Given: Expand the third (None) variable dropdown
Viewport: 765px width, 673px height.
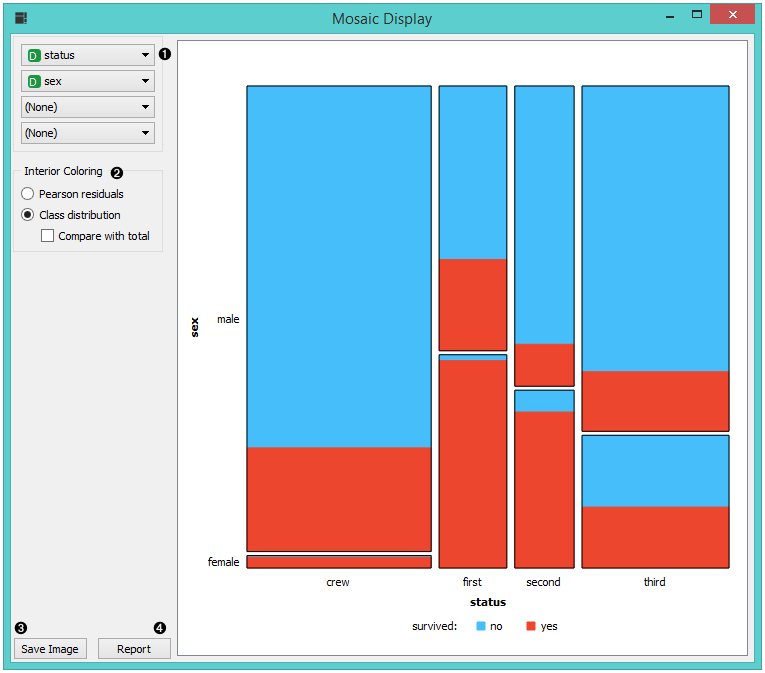Looking at the screenshot, I should tap(88, 107).
